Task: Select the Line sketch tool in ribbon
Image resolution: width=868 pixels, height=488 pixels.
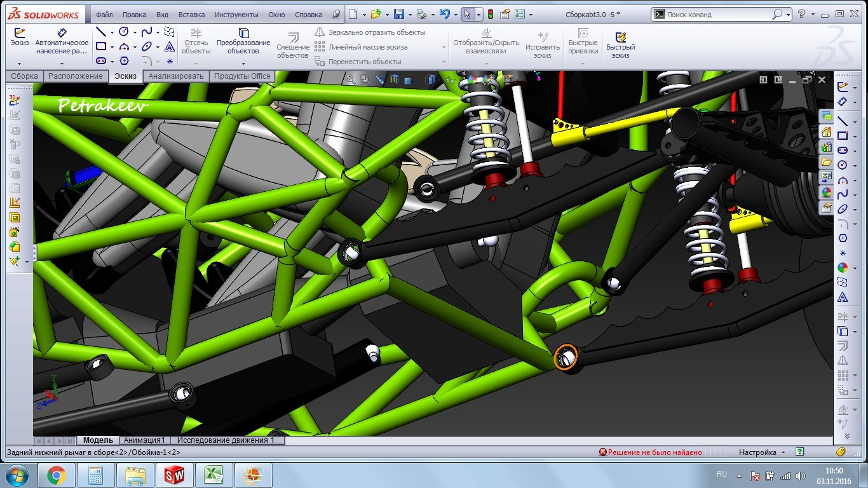Action: click(101, 32)
